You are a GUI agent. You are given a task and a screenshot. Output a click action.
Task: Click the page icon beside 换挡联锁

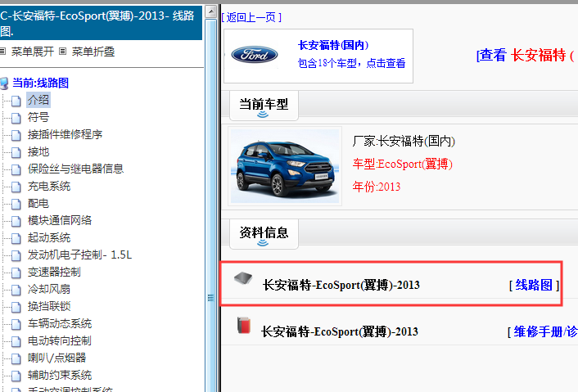16,307
